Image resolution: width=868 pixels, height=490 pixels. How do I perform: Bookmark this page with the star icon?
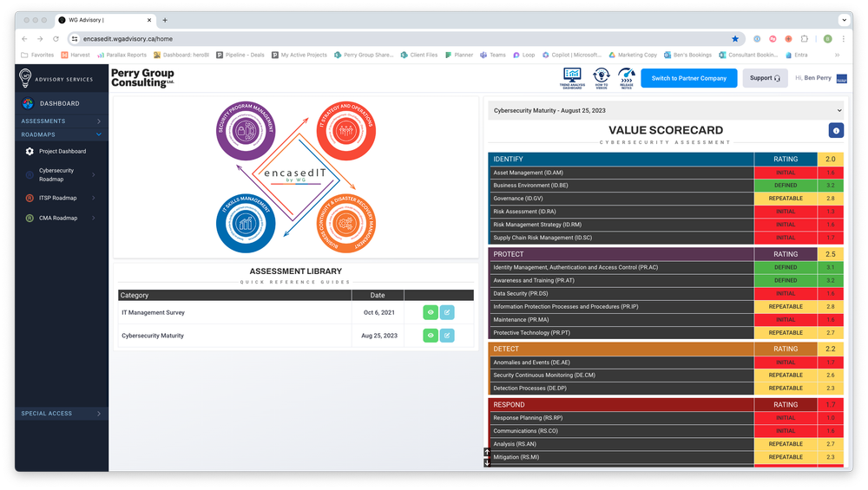coord(735,39)
